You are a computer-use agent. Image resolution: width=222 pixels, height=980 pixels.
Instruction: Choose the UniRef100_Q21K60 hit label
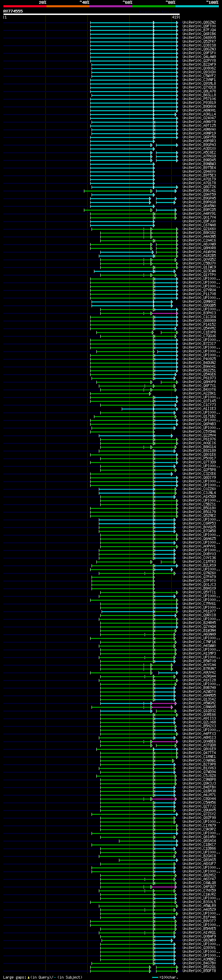199,229
